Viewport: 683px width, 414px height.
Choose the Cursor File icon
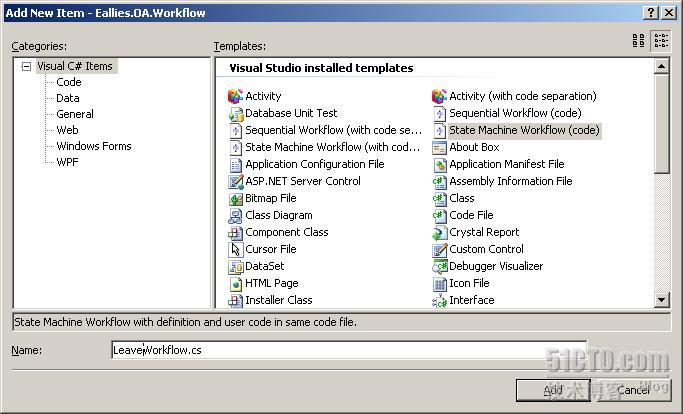point(235,249)
